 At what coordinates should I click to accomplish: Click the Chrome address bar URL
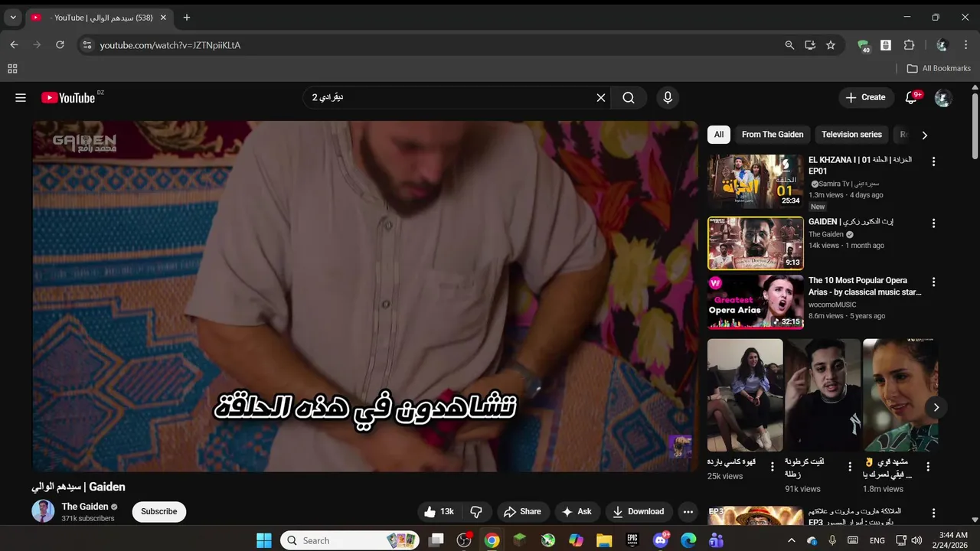click(x=170, y=45)
